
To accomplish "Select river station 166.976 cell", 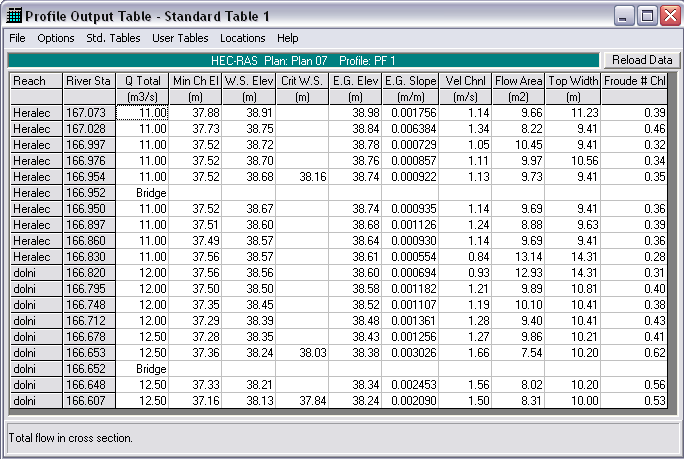I will pos(89,161).
